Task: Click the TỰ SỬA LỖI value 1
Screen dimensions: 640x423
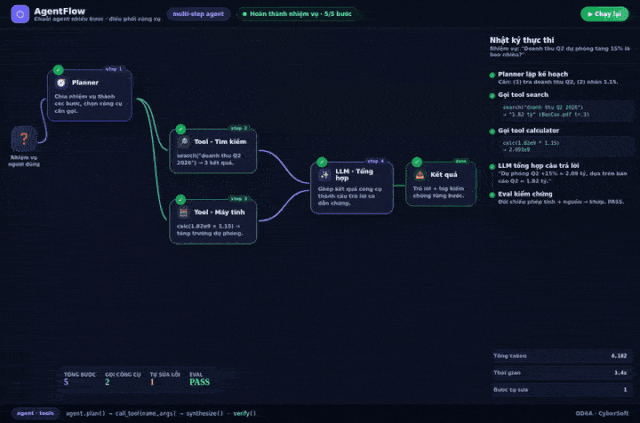Action: pos(152,382)
